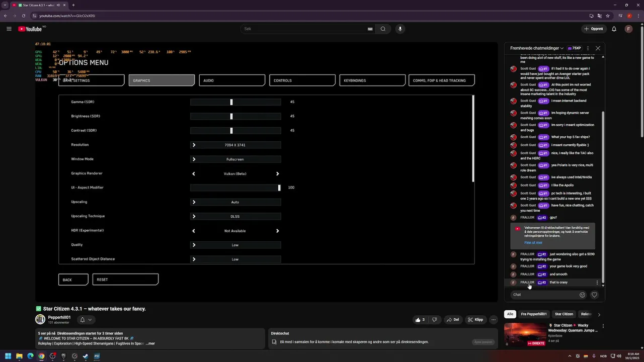This screenshot has height=362, width=644.
Task: Share the video via Del button
Action: [x=452, y=320]
